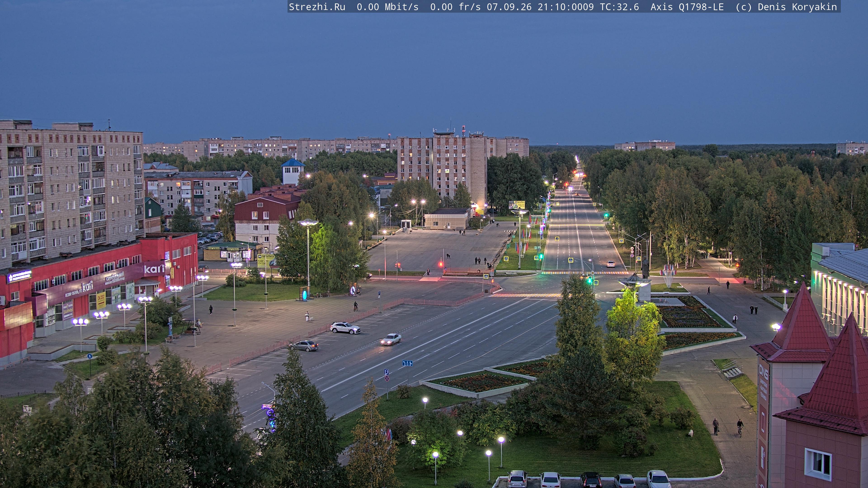Click the (c) Denis Koryakin credit text
Screen dimensions: 868x488
(x=786, y=7)
